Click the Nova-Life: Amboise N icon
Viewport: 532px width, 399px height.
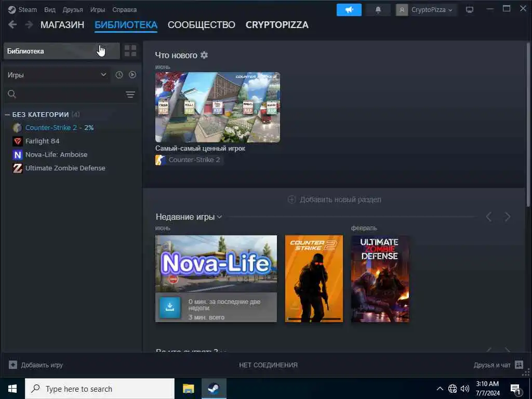click(17, 155)
